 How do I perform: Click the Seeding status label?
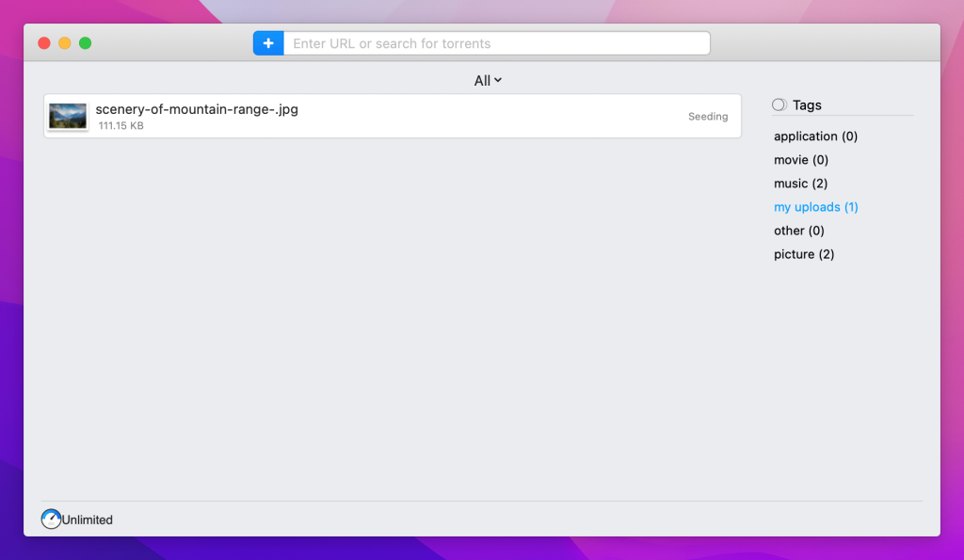click(708, 117)
